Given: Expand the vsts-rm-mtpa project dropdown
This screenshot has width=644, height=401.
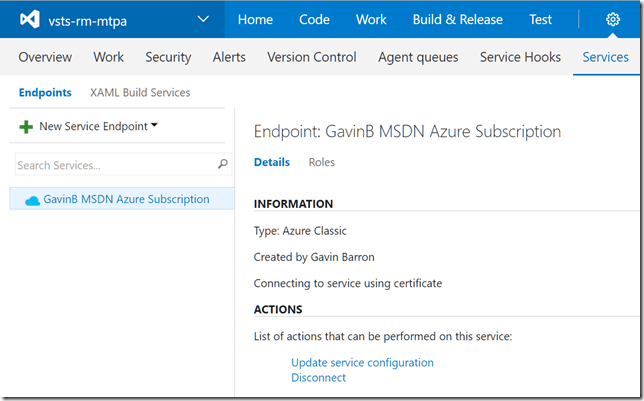Looking at the screenshot, I should click(204, 20).
